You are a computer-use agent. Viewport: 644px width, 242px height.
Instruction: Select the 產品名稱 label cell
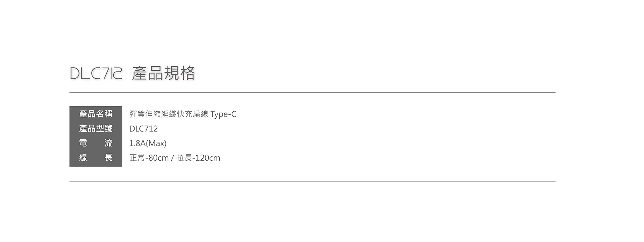coord(96,114)
